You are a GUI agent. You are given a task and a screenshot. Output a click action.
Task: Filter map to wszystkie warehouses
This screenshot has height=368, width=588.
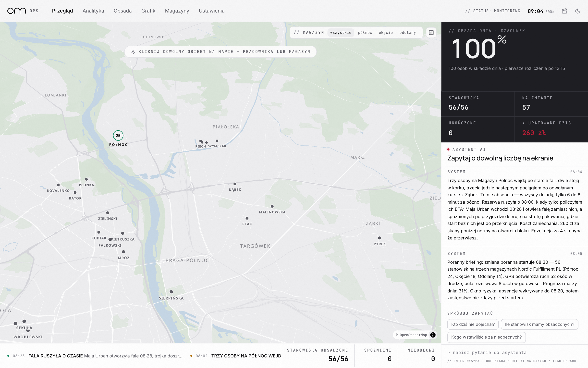(x=341, y=33)
